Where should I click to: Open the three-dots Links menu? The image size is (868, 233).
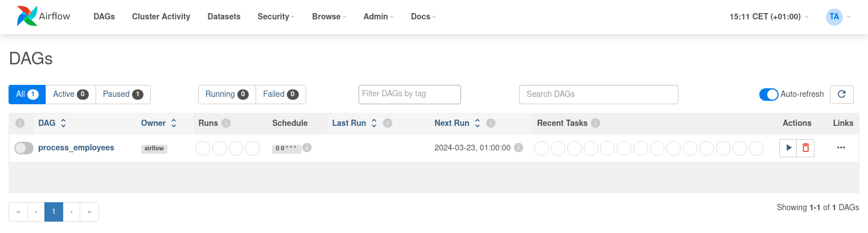[x=841, y=148]
